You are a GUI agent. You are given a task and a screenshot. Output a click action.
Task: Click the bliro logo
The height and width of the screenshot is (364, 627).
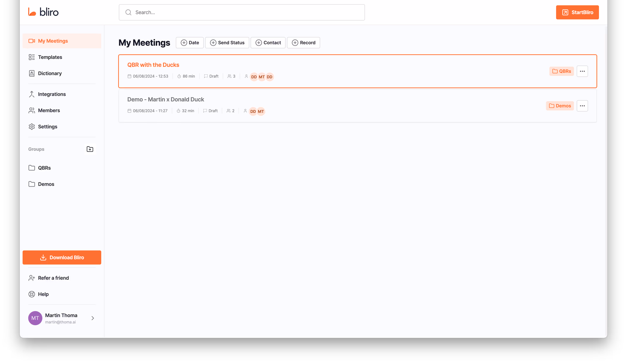pos(43,12)
